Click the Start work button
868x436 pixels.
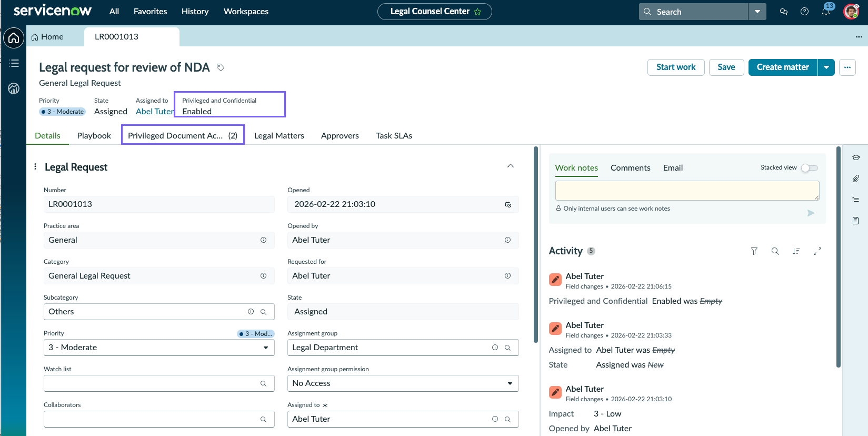pyautogui.click(x=676, y=67)
